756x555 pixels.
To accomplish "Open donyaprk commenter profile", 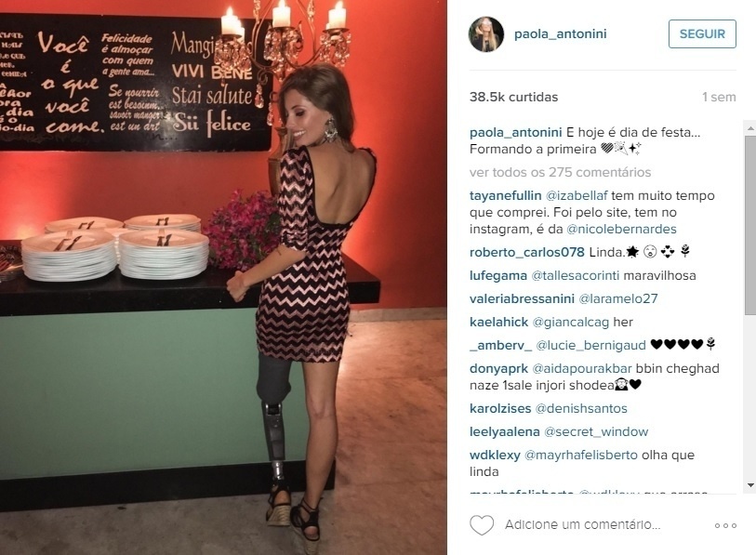I will coord(498,368).
